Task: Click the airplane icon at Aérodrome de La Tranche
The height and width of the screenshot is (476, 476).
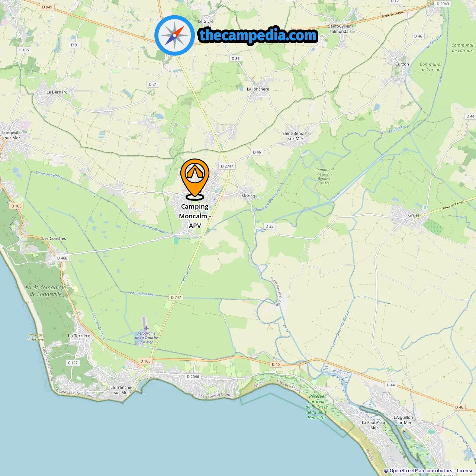Action: point(146,328)
